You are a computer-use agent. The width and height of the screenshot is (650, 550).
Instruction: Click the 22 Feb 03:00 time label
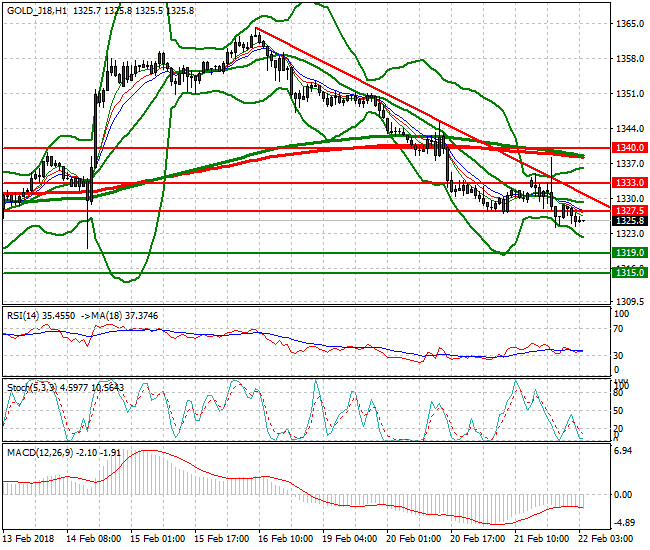coord(606,539)
